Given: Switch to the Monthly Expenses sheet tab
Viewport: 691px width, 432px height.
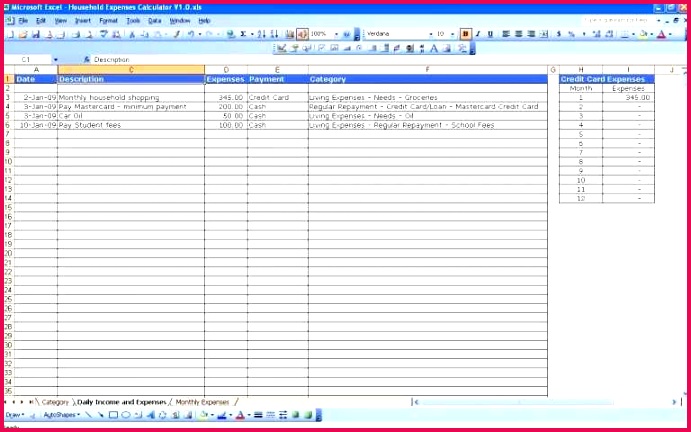Looking at the screenshot, I should [x=202, y=402].
